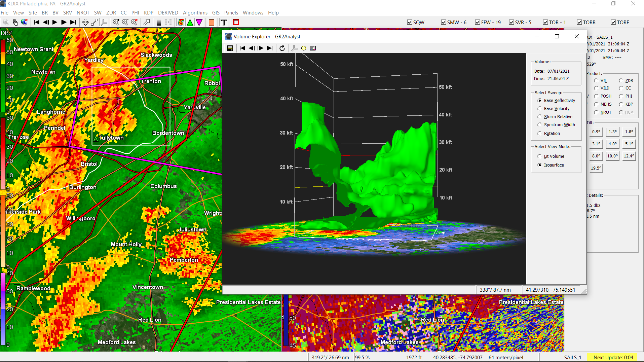This screenshot has height=362, width=644.
Task: Open the Panels menu
Action: click(x=231, y=13)
